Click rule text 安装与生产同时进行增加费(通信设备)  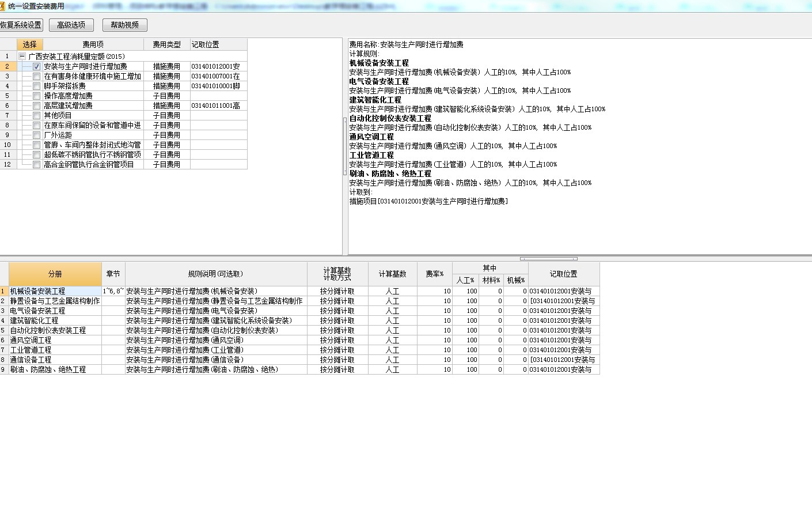(x=185, y=360)
